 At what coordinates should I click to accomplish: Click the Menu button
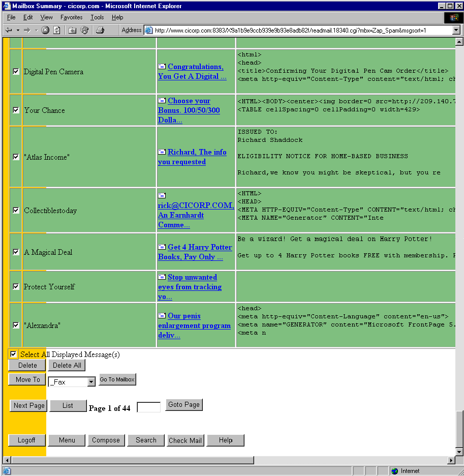point(67,440)
